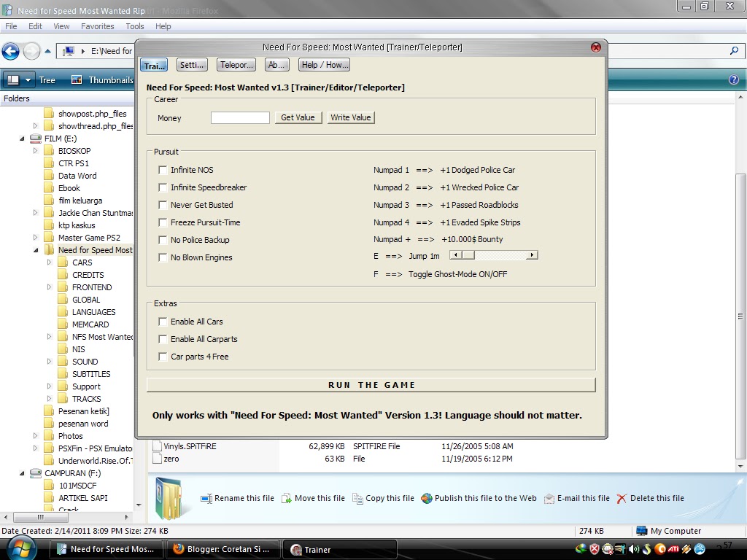
Task: Click the Delete this file red X icon
Action: tap(622, 499)
